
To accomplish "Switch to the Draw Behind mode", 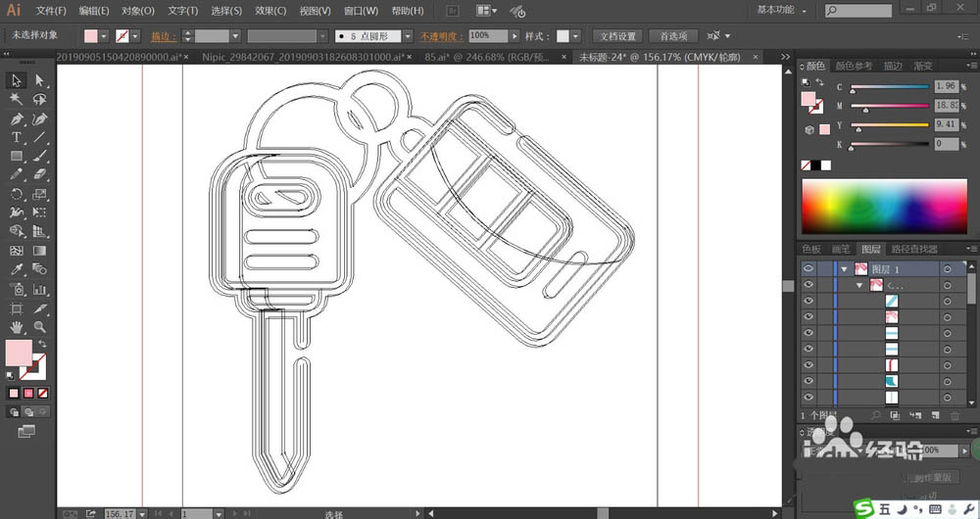I will [x=28, y=412].
